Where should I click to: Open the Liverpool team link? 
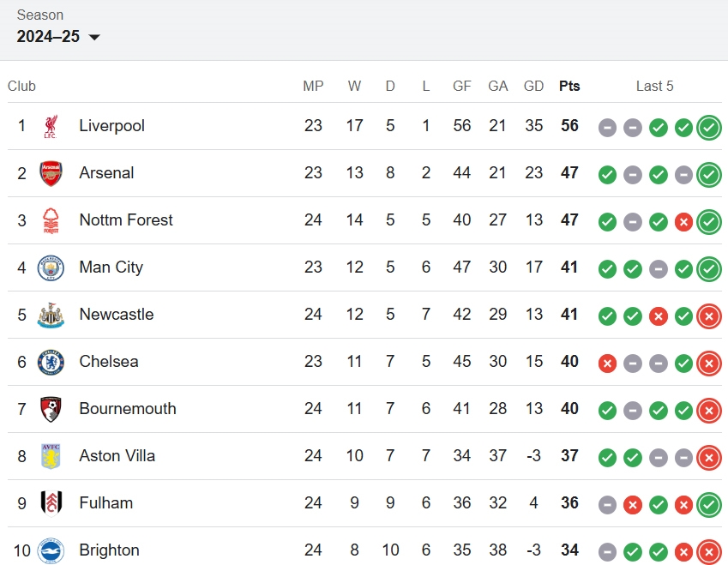111,126
